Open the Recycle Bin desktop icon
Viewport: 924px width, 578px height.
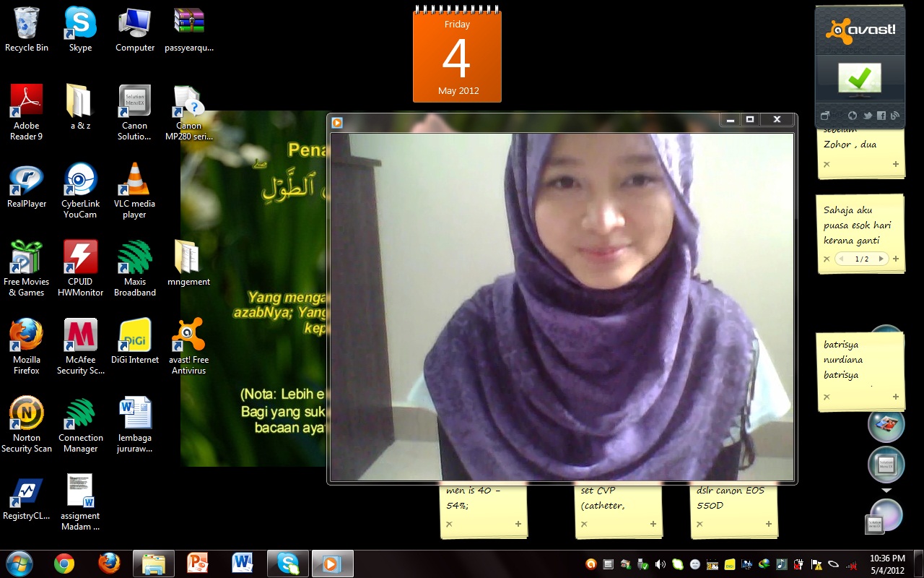[27, 30]
